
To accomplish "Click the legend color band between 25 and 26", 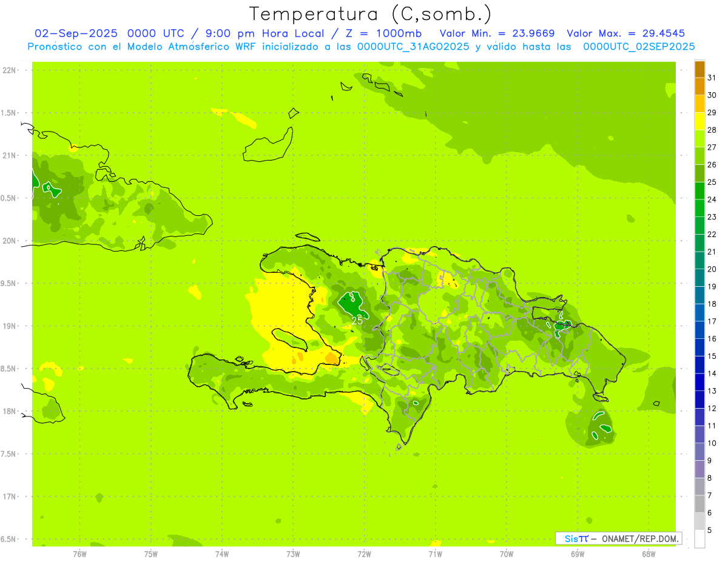I will pos(699,173).
